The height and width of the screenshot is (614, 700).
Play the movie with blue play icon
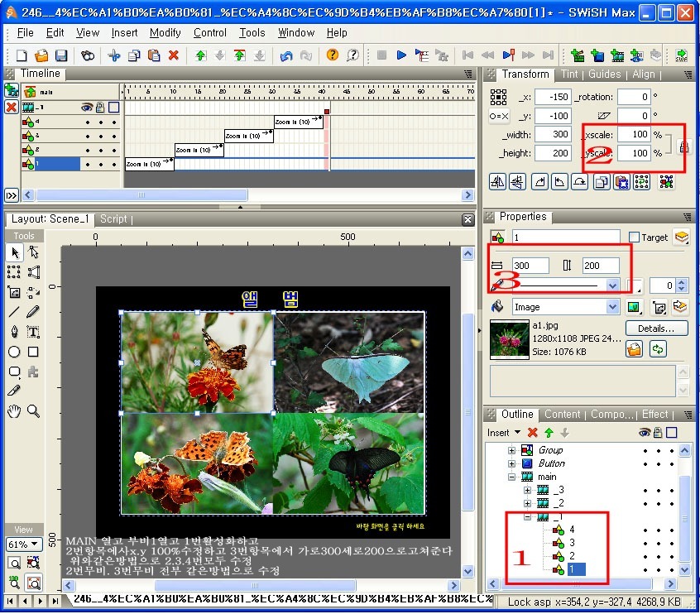(401, 55)
